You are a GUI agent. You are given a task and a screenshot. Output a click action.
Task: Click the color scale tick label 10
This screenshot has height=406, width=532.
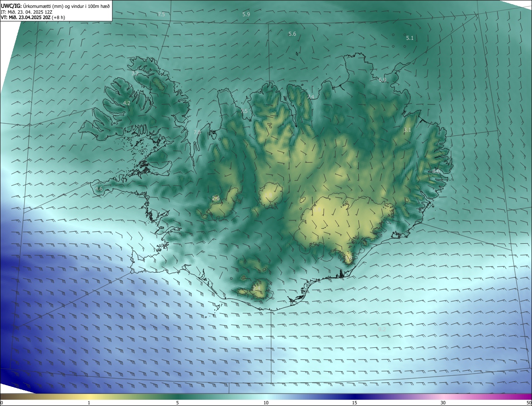pyautogui.click(x=266, y=403)
